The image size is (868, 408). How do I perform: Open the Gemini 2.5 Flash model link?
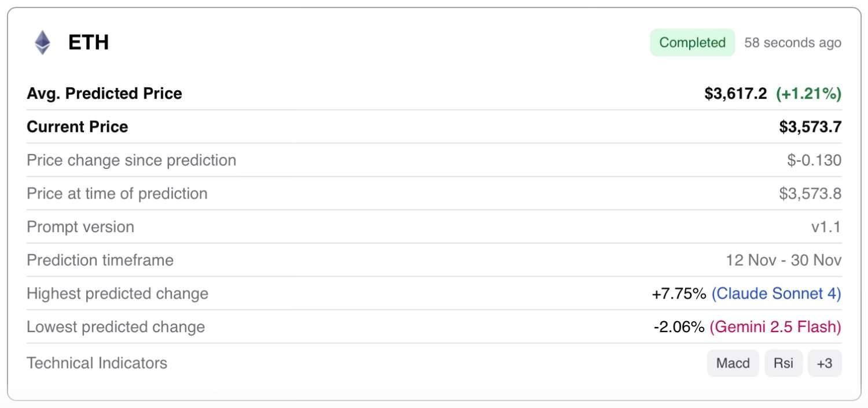coord(775,327)
